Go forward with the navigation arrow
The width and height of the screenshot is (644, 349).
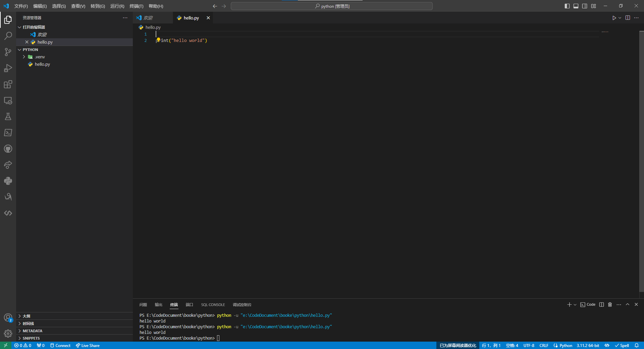tap(224, 6)
